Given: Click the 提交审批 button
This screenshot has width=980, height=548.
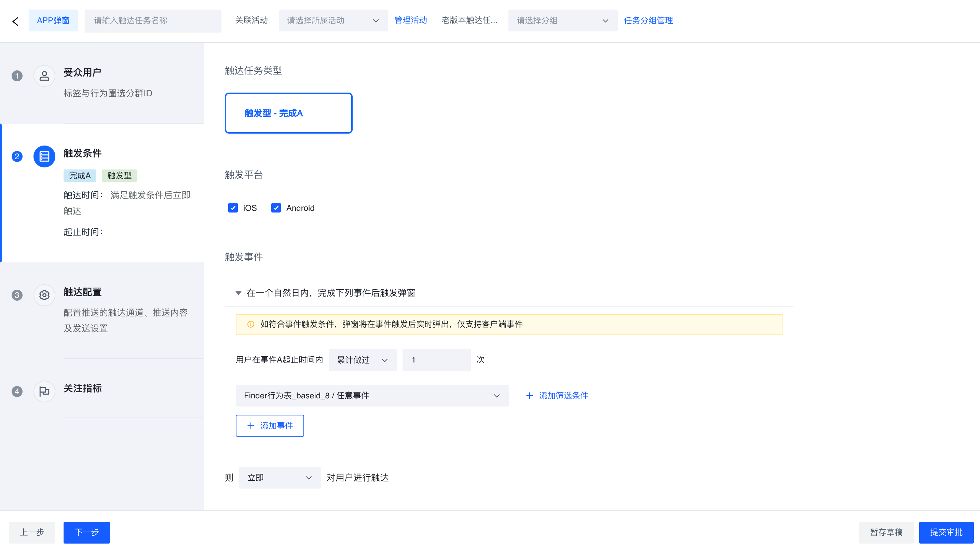Looking at the screenshot, I should tap(946, 532).
